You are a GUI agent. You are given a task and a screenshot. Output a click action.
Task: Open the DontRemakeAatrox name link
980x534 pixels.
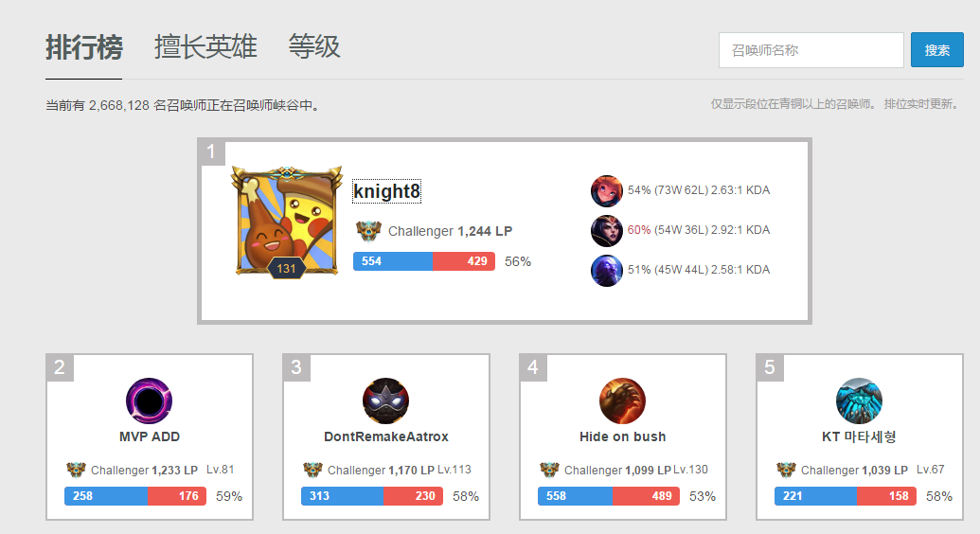point(385,436)
